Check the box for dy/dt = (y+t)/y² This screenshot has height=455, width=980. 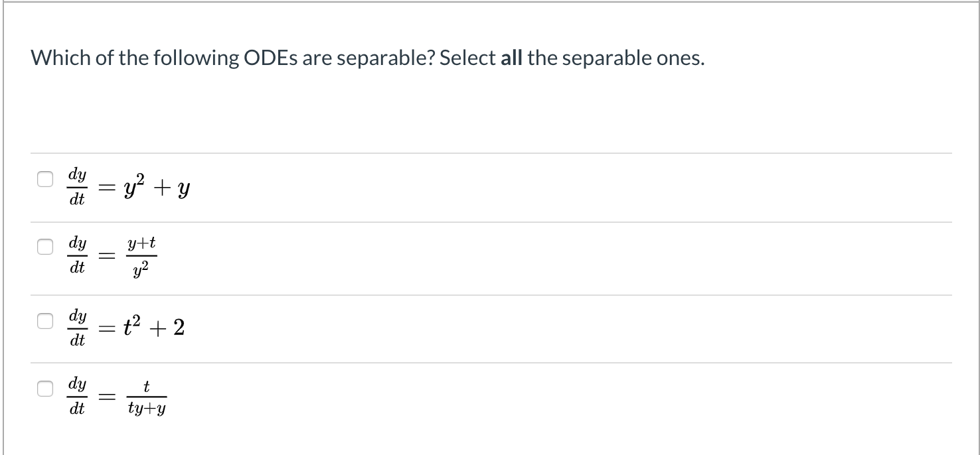click(44, 247)
